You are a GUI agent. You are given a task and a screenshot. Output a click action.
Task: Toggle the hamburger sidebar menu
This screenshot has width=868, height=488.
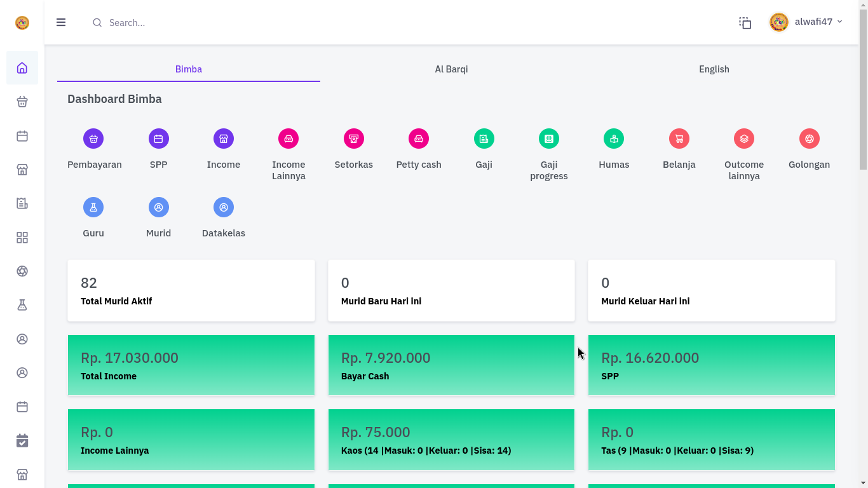61,22
